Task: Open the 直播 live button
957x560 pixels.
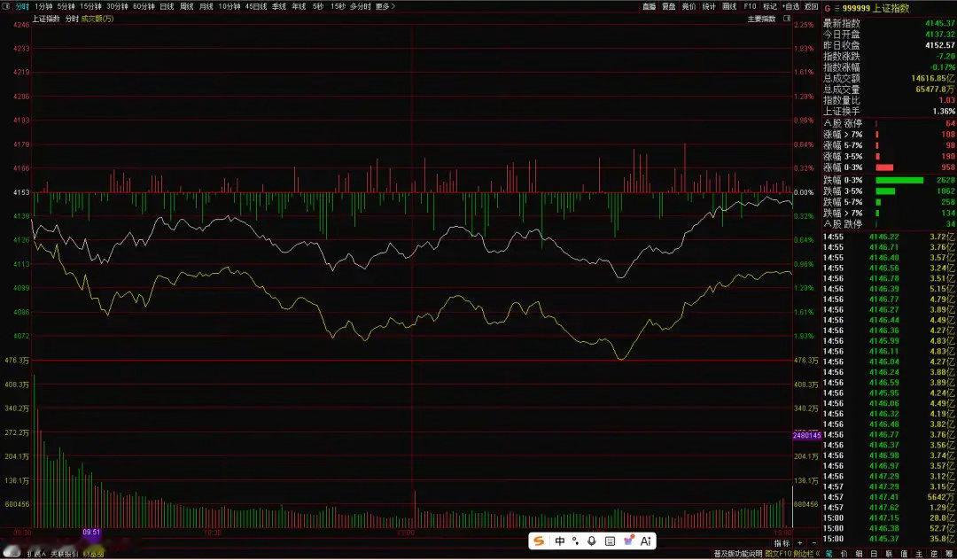Action: (x=649, y=6)
